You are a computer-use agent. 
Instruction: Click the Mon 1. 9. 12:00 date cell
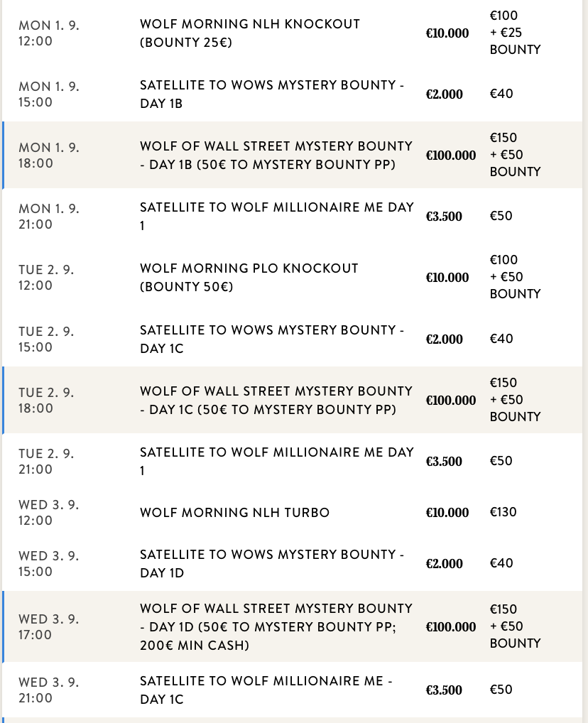tap(49, 33)
